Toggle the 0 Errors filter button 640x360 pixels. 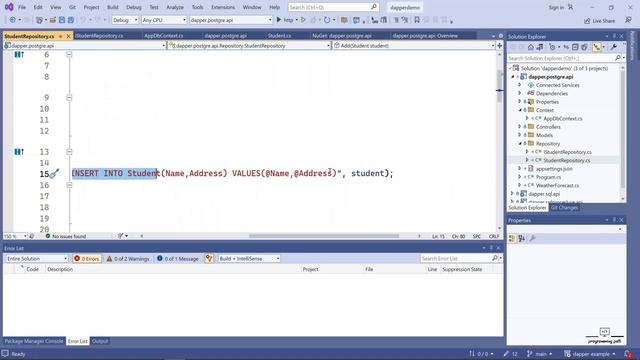coord(87,259)
